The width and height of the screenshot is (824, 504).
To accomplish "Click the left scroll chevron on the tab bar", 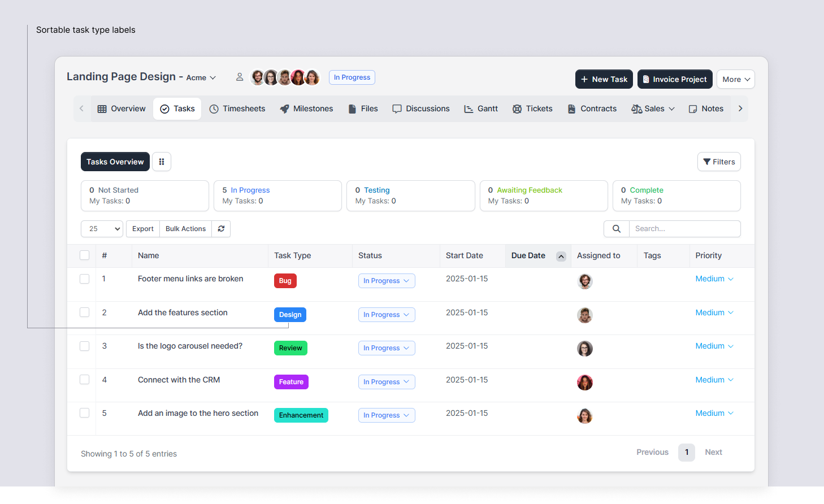I will tap(81, 108).
